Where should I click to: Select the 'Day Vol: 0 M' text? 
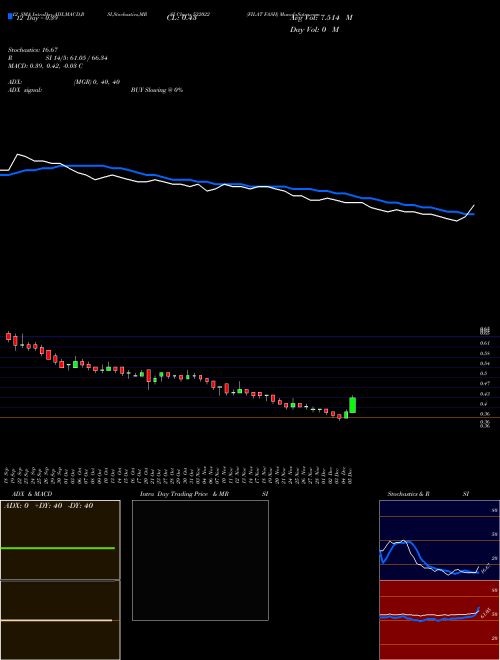(x=314, y=30)
